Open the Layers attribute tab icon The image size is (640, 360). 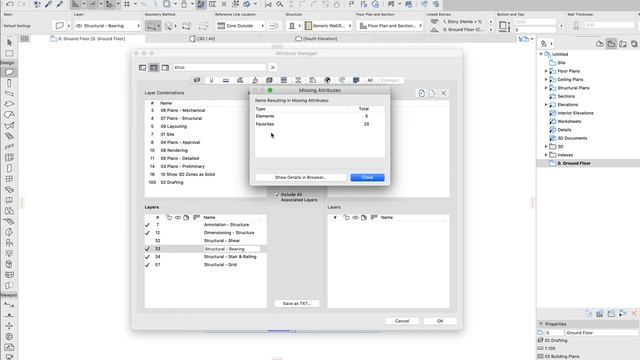click(197, 80)
